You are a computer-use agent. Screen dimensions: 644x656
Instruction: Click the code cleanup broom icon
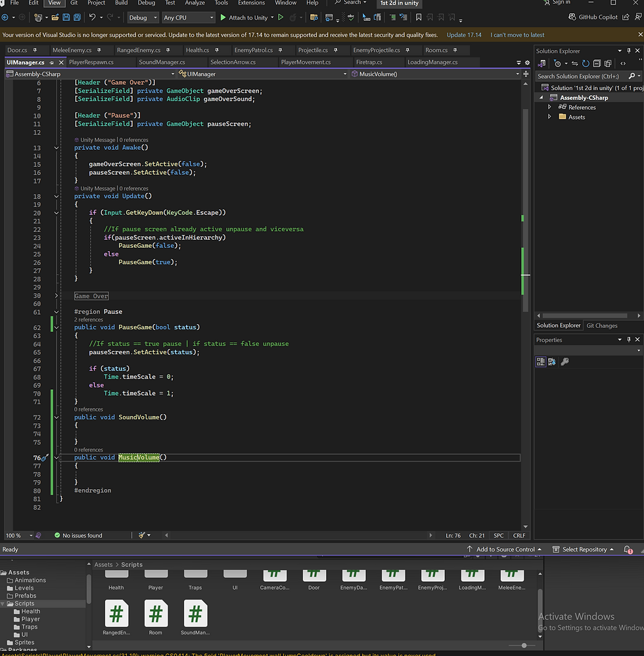(142, 535)
